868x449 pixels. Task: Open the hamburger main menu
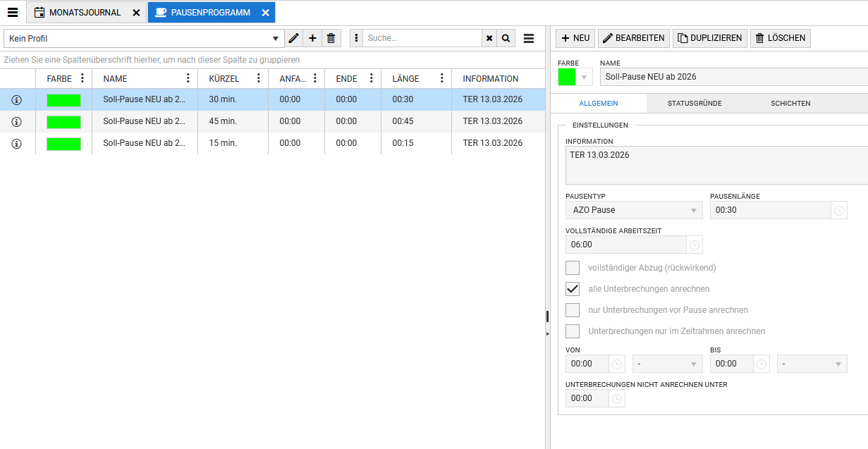tap(13, 12)
